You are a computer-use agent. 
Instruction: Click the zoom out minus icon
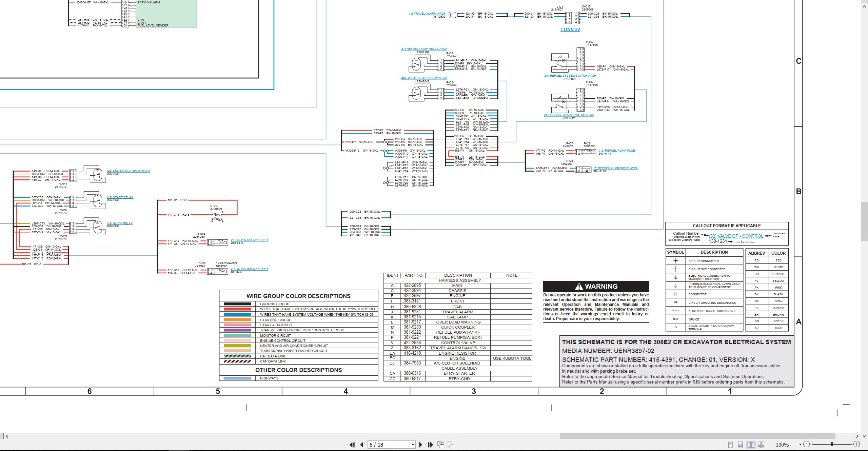click(807, 444)
